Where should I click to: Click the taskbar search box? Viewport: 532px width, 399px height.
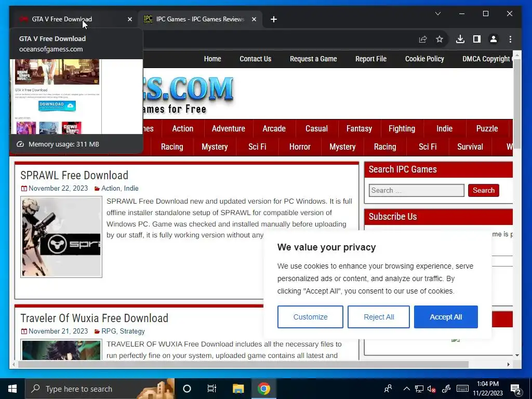coord(100,389)
